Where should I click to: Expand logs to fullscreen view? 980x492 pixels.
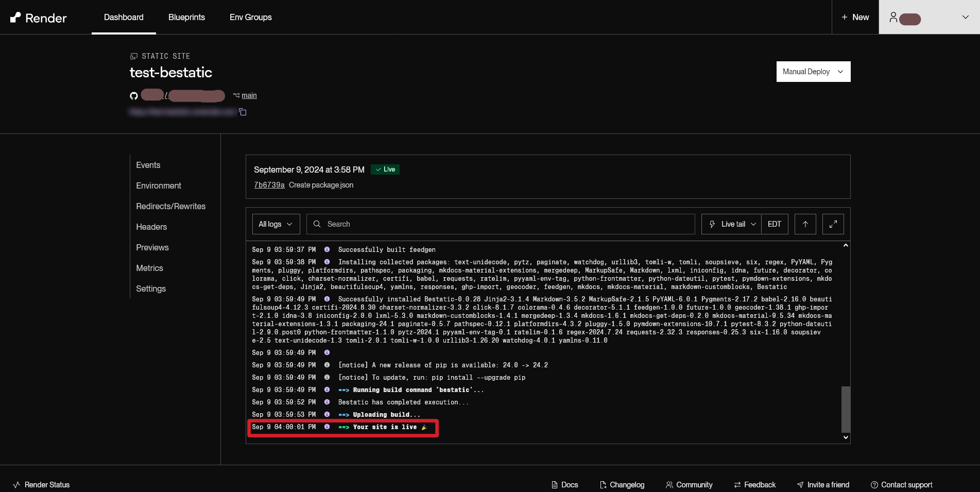point(833,224)
